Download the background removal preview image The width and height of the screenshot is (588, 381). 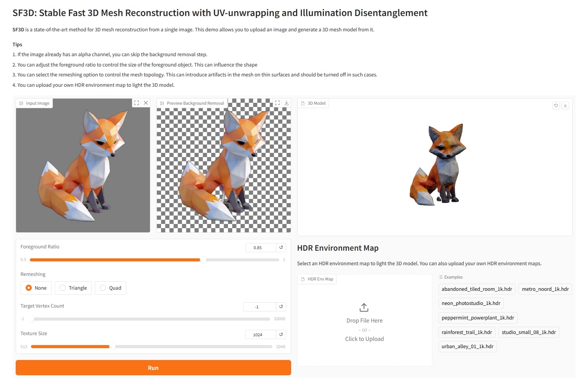pyautogui.click(x=287, y=103)
